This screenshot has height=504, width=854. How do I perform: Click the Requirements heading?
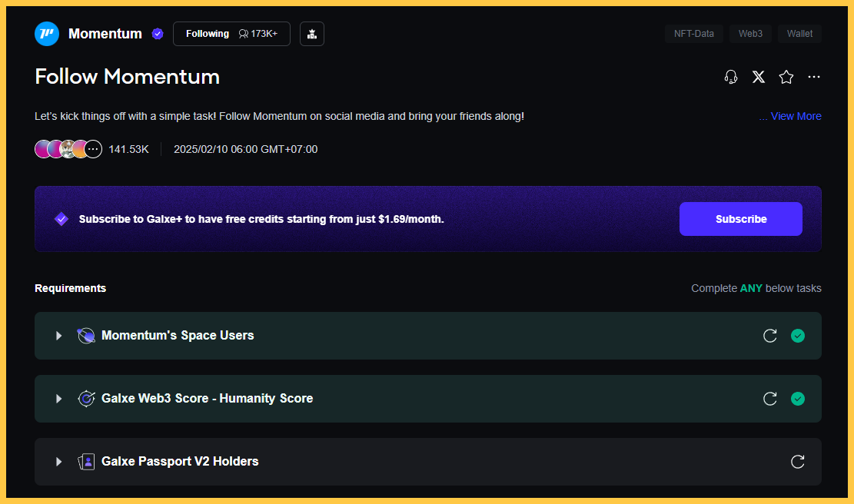click(70, 288)
